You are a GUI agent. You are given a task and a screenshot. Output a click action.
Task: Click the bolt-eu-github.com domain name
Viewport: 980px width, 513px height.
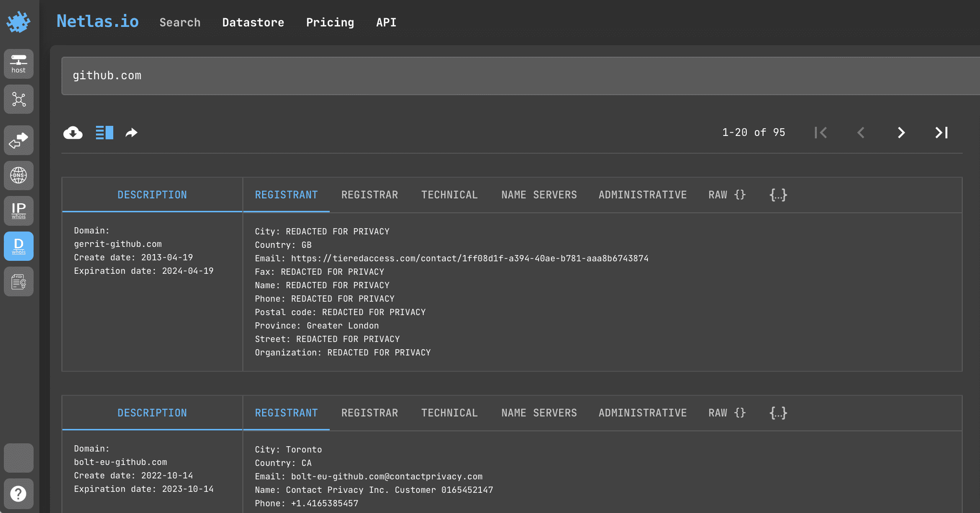[x=120, y=462]
